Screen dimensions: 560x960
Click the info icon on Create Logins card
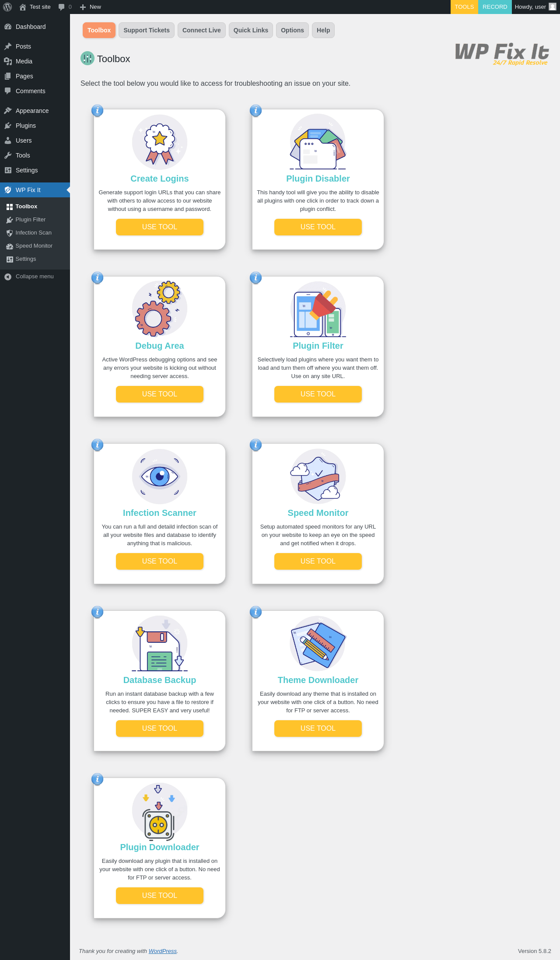[x=97, y=111]
